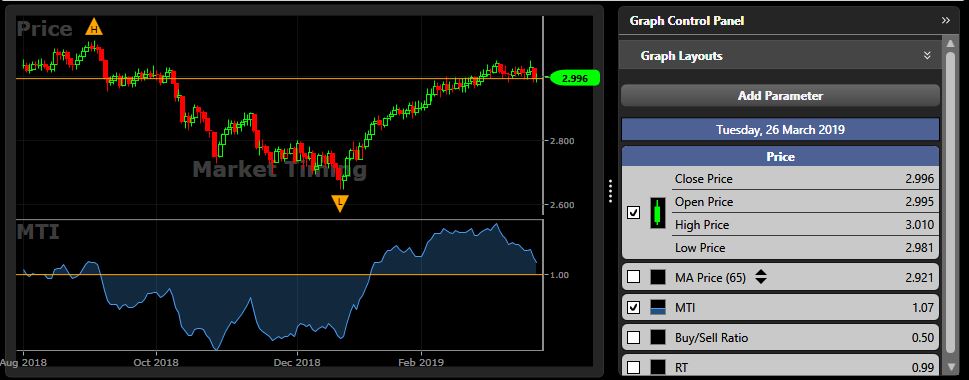Click the 2.600 price axis label
Image resolution: width=969 pixels, height=380 pixels.
[x=562, y=205]
